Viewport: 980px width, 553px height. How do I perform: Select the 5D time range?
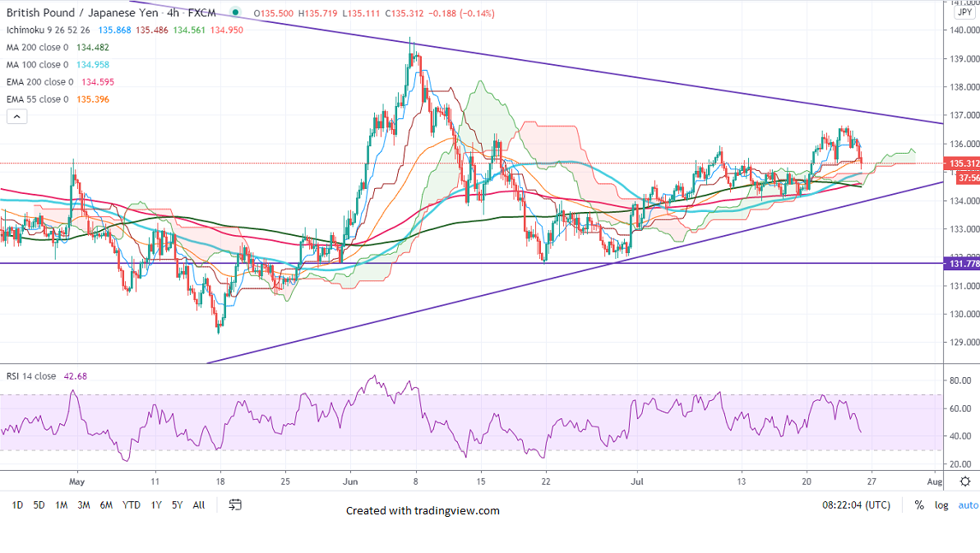pos(39,505)
